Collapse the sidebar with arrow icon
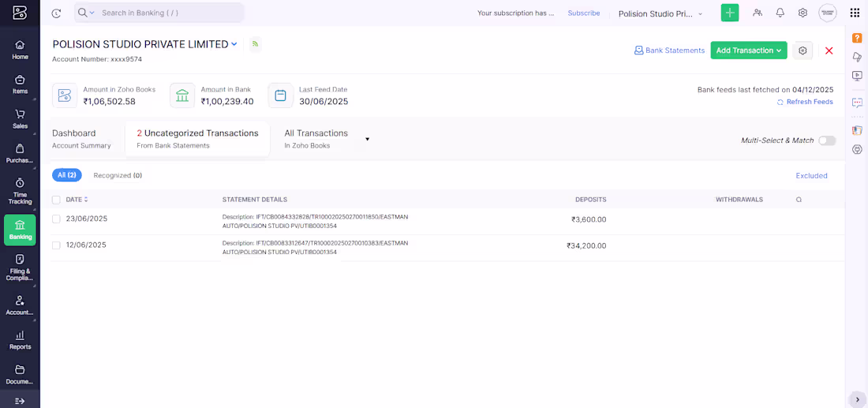The image size is (868, 408). coord(20,401)
